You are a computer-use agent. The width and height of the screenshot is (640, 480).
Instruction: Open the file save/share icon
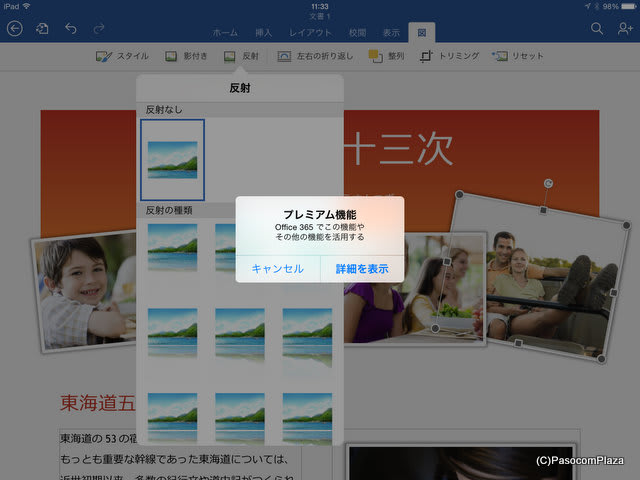click(x=42, y=29)
